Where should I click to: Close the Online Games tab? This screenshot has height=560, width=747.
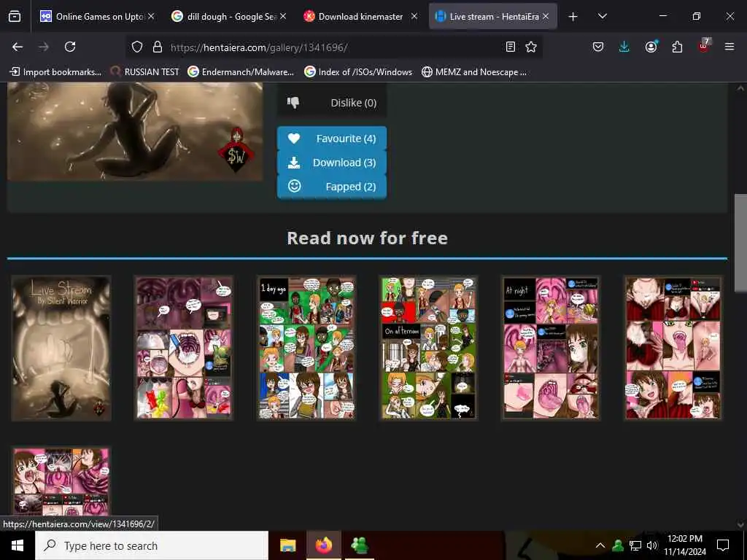click(x=151, y=16)
